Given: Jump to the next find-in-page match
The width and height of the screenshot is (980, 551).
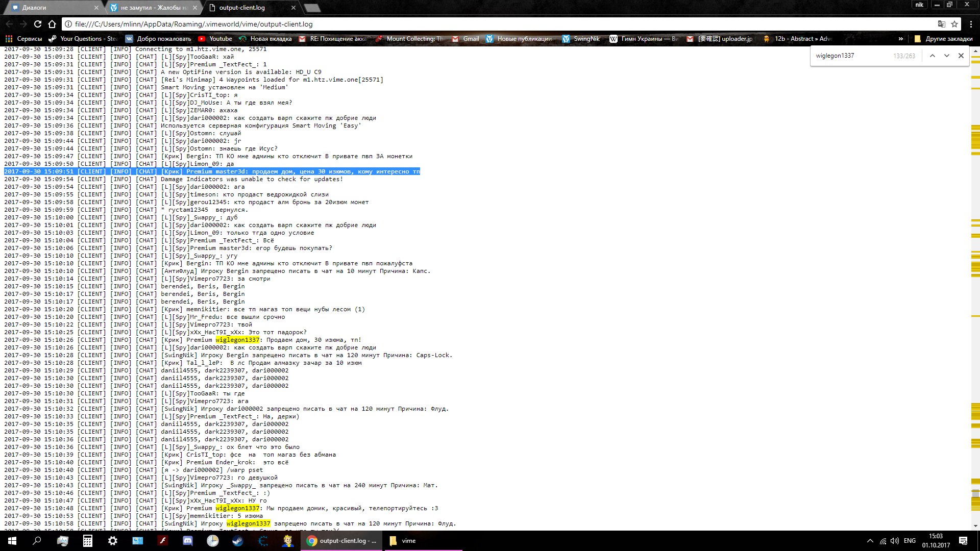Looking at the screenshot, I should pos(946,56).
